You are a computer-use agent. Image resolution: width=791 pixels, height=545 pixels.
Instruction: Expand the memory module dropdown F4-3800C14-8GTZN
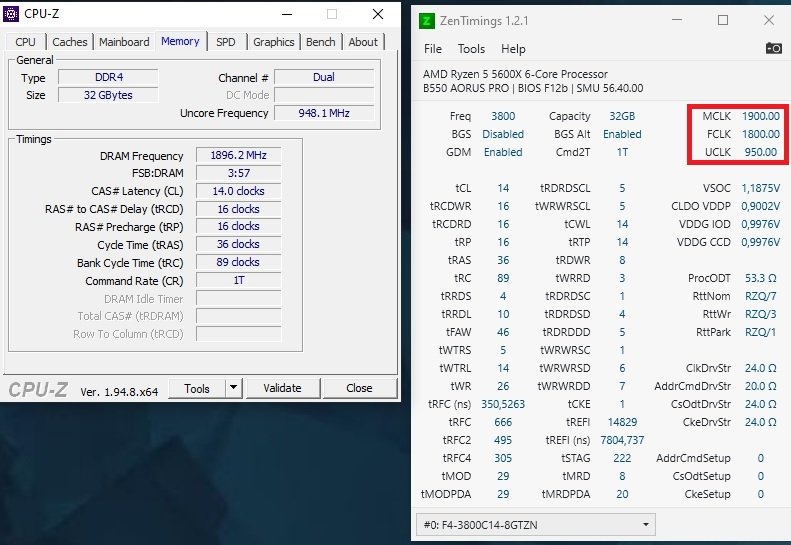(535, 525)
